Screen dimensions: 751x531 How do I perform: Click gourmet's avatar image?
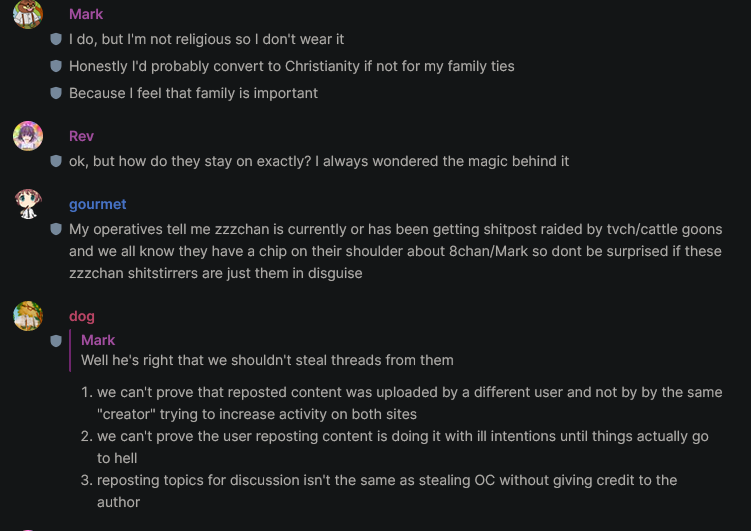pos(28,204)
